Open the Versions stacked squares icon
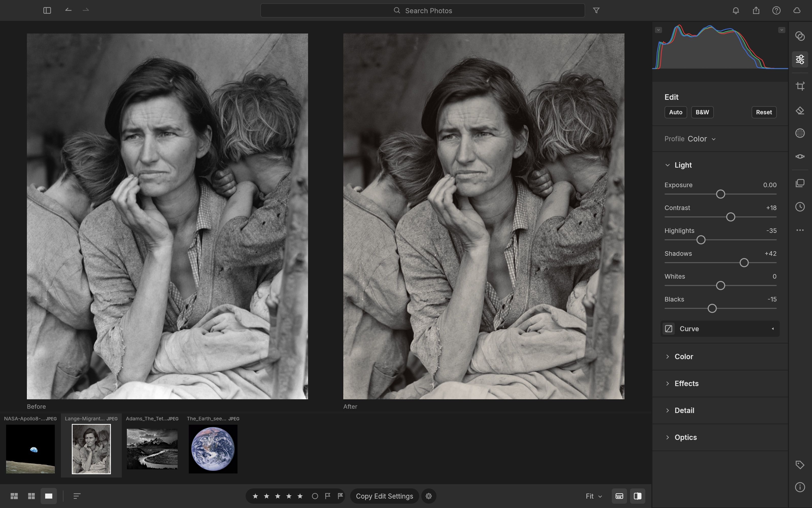Screen dimensions: 812x508 (x=800, y=183)
